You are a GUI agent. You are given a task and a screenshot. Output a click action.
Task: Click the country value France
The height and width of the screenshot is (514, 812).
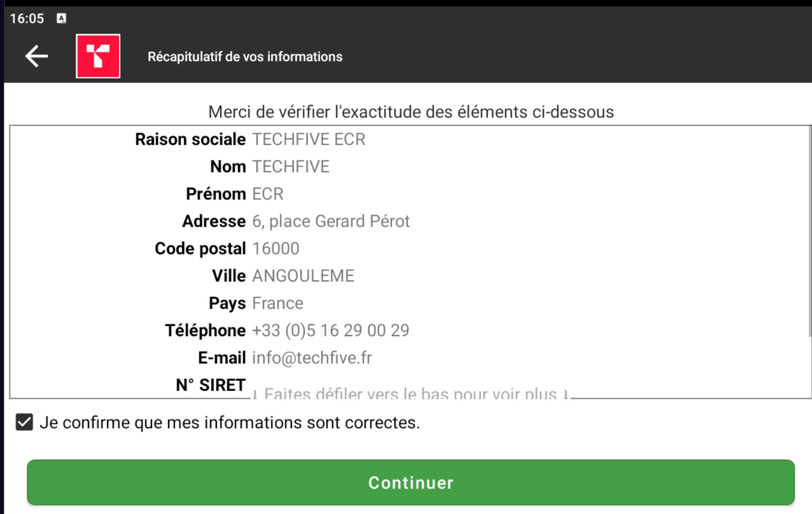pyautogui.click(x=278, y=303)
